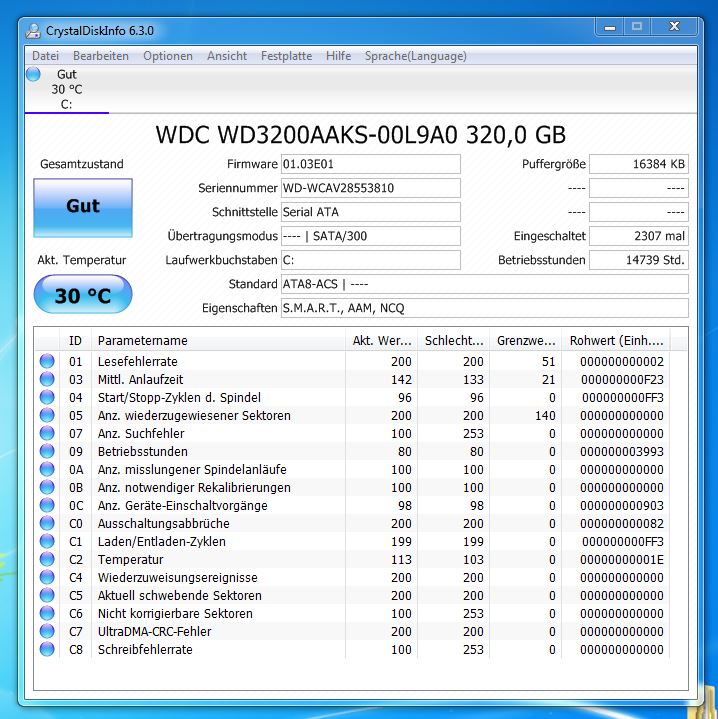Click the Betriebsstunden field 14739 Std.
Screen dimensions: 718x719
pyautogui.click(x=639, y=260)
